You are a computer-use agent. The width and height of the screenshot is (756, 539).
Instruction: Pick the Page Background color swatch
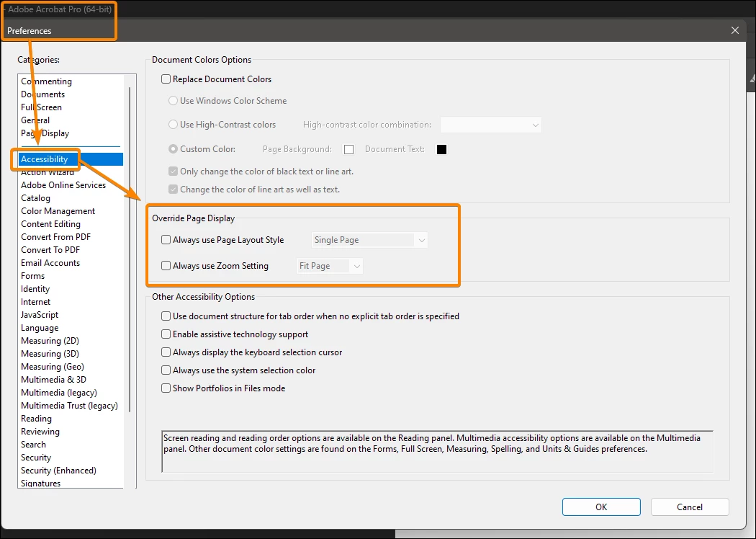(348, 150)
